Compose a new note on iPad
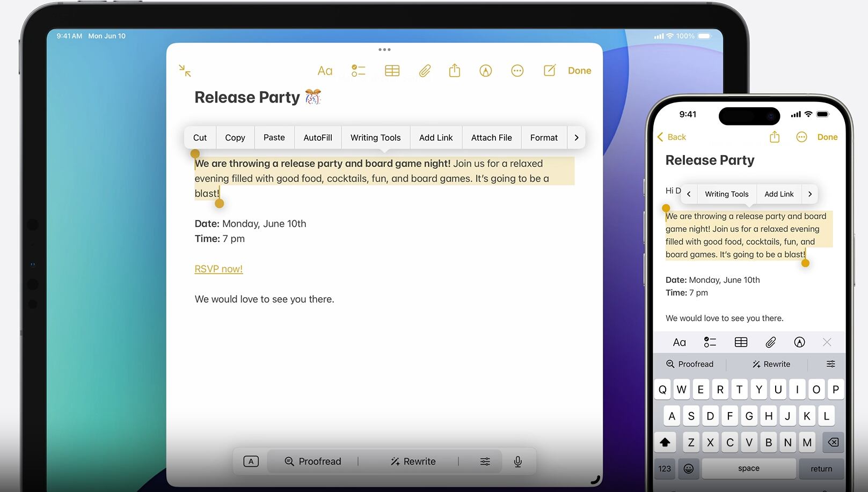The width and height of the screenshot is (868, 492). [x=550, y=70]
